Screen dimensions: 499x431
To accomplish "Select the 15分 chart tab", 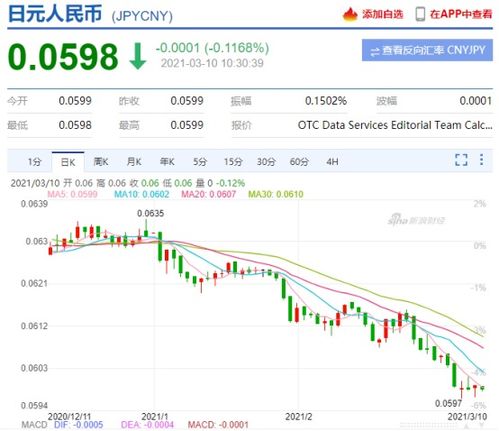I will [x=233, y=162].
